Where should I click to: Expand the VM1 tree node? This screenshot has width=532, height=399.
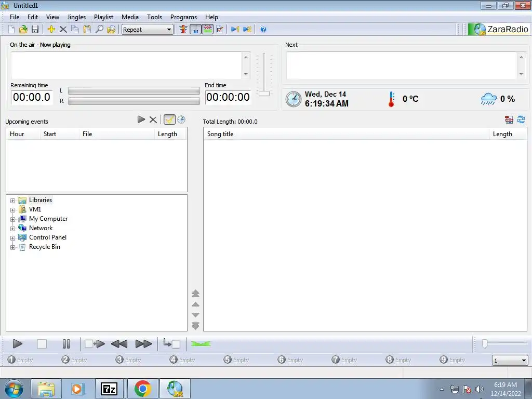(x=12, y=210)
